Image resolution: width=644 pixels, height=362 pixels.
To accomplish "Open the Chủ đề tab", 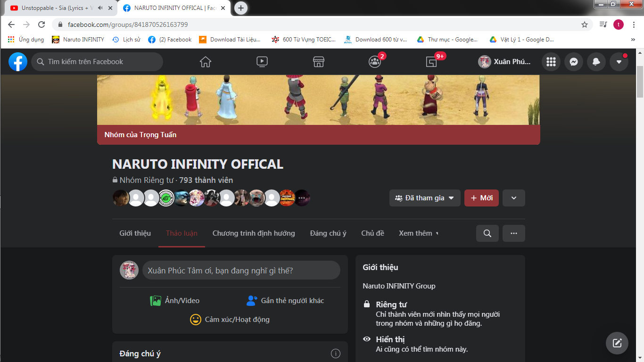I will tap(372, 233).
